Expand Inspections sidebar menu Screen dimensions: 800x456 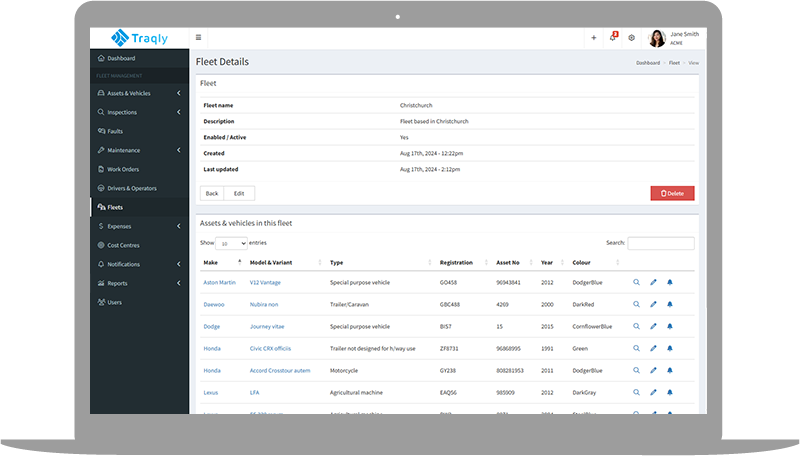(139, 112)
